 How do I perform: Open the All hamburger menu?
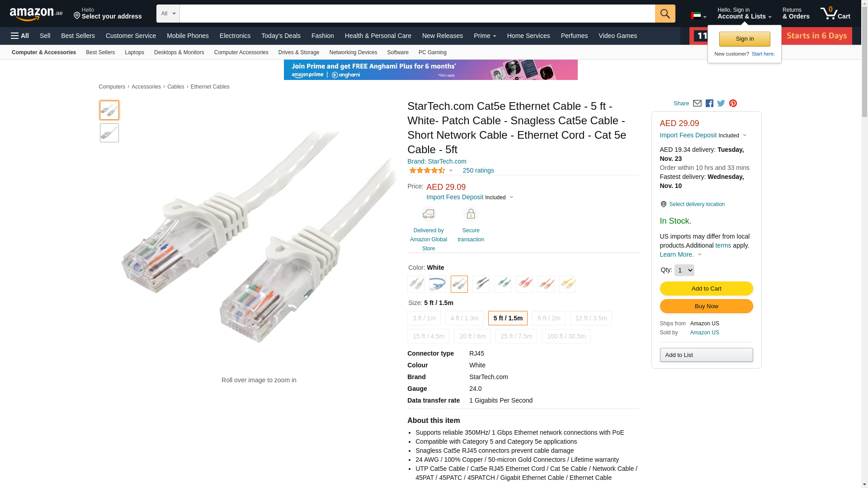[x=20, y=36]
